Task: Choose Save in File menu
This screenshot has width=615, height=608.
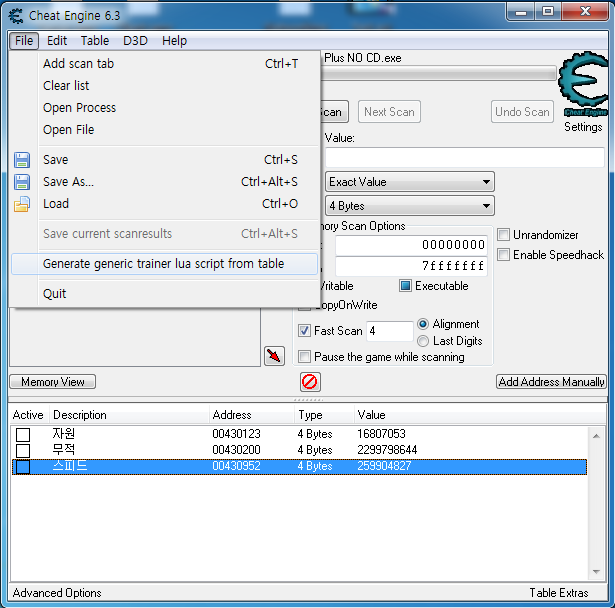Action: click(164, 160)
